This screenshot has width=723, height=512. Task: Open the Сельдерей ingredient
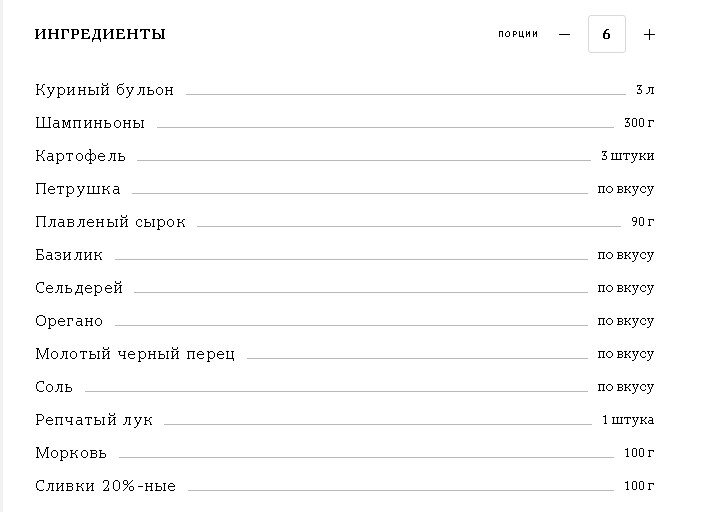coord(79,288)
